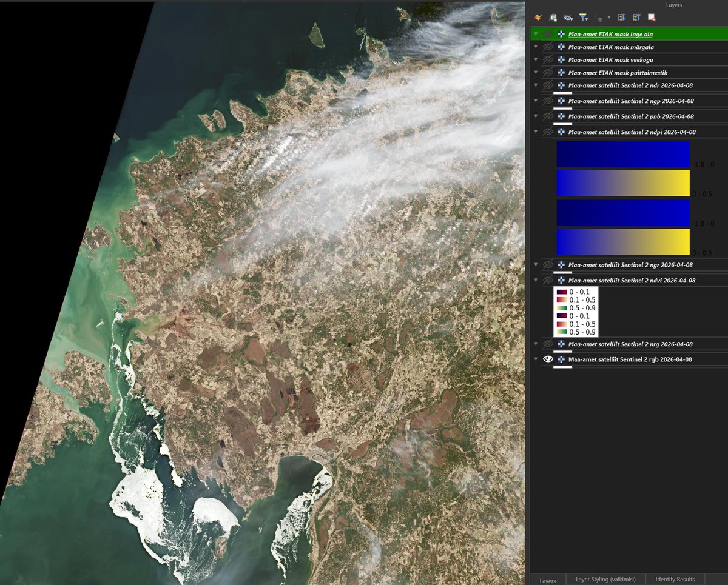The width and height of the screenshot is (728, 585).
Task: Open Manage Map Themes eye icon
Action: (568, 18)
